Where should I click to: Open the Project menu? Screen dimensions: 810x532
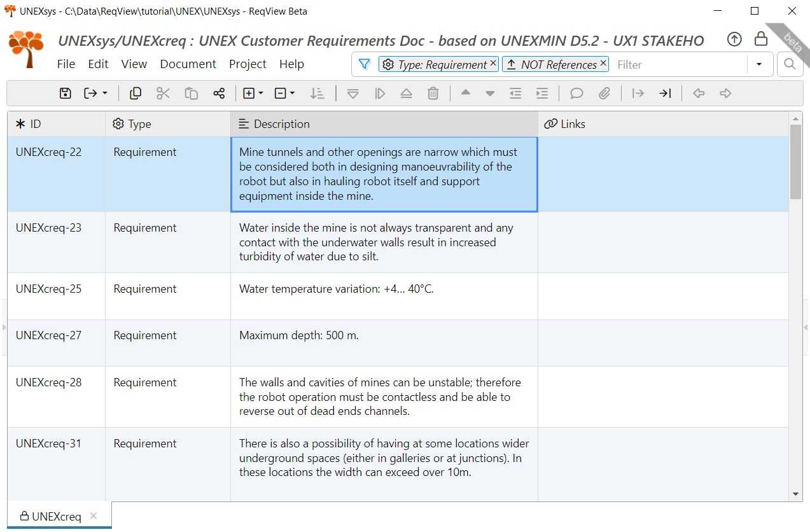248,64
